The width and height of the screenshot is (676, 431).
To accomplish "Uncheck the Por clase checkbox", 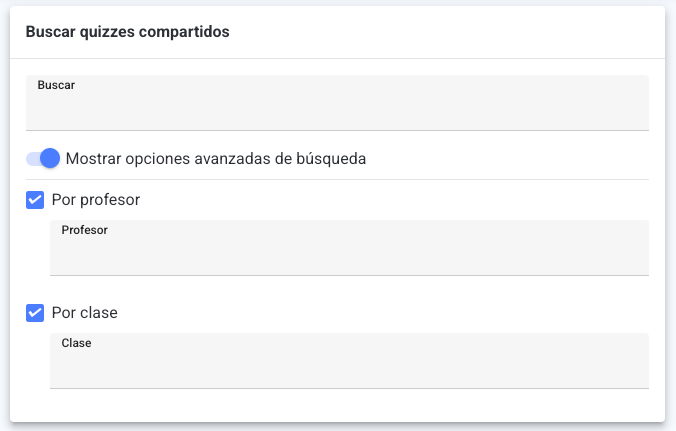I will (x=35, y=313).
